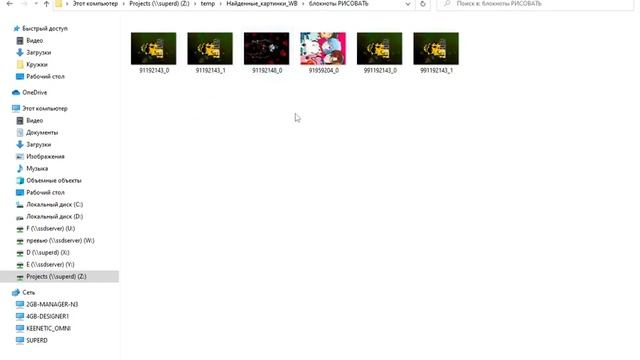Open Загрузки under Быстрый доступ
Image resolution: width=640 pixels, height=360 pixels.
click(38, 53)
